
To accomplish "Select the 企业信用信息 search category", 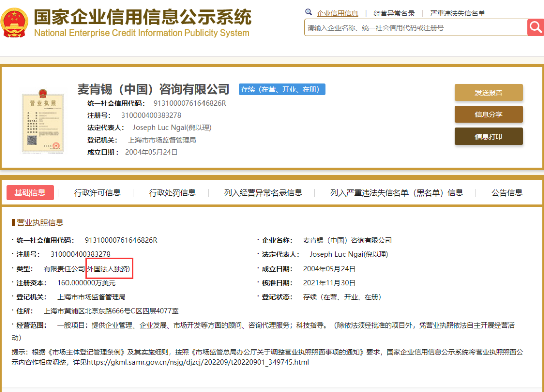I will click(337, 13).
